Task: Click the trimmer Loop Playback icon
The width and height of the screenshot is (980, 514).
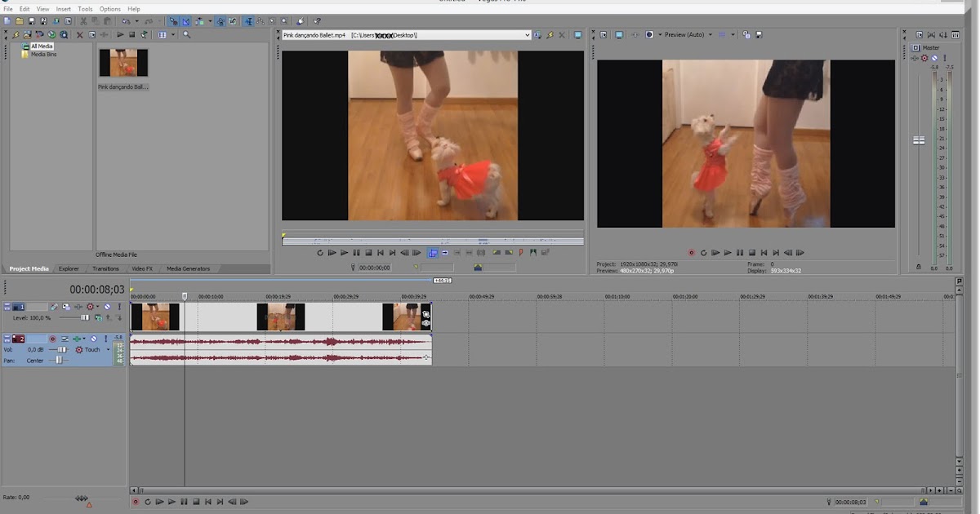Action: pos(320,253)
